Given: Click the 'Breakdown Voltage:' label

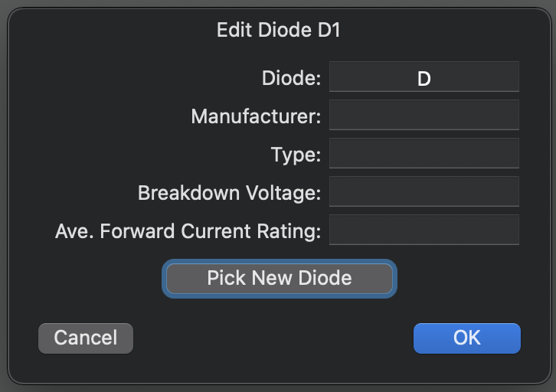Looking at the screenshot, I should (229, 193).
